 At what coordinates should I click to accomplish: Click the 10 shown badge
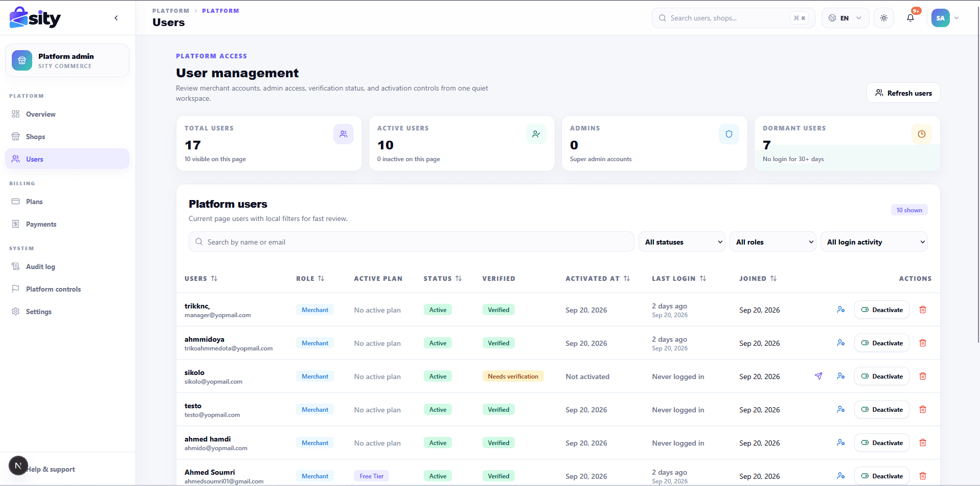909,210
